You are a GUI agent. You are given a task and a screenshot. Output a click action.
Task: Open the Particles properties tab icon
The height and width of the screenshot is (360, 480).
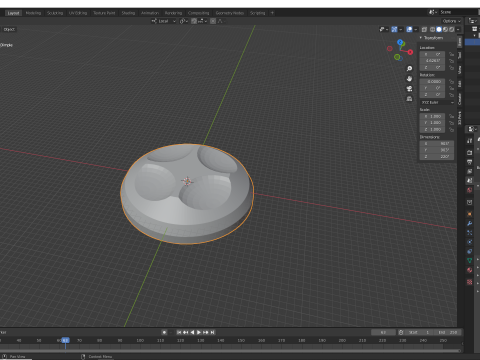469,233
